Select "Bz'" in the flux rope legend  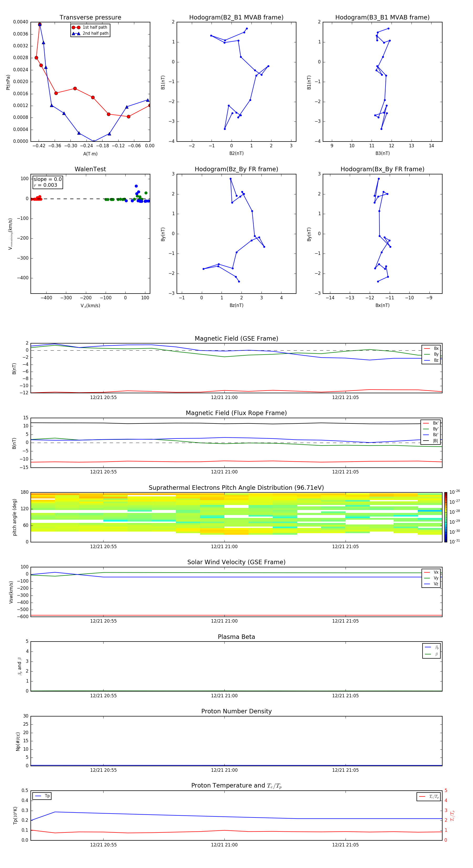(x=431, y=435)
